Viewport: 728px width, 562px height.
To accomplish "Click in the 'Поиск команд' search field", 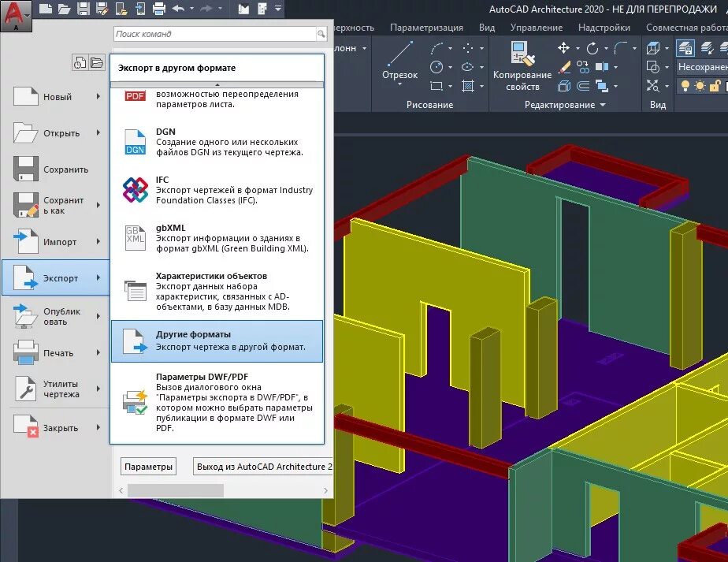I will (214, 34).
